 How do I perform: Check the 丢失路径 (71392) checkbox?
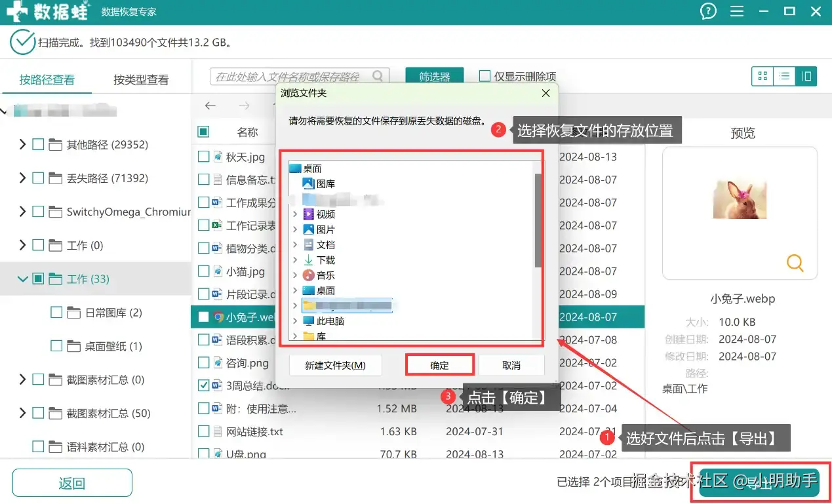(x=38, y=178)
